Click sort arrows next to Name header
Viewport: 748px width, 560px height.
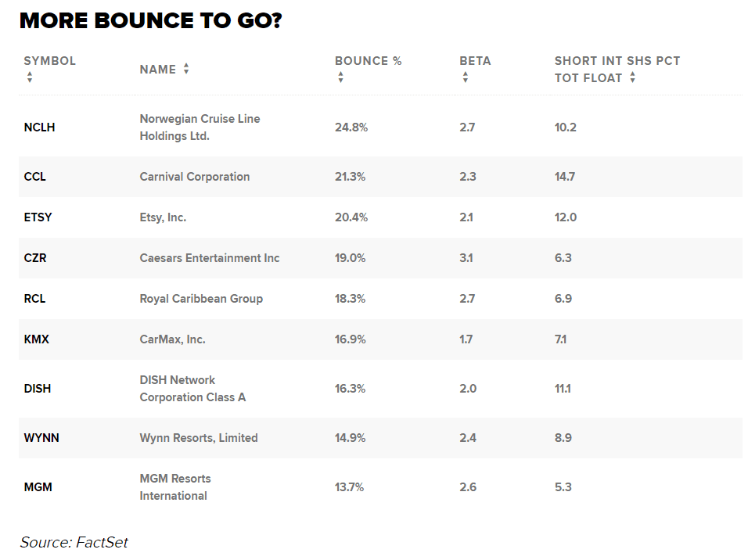tap(186, 69)
